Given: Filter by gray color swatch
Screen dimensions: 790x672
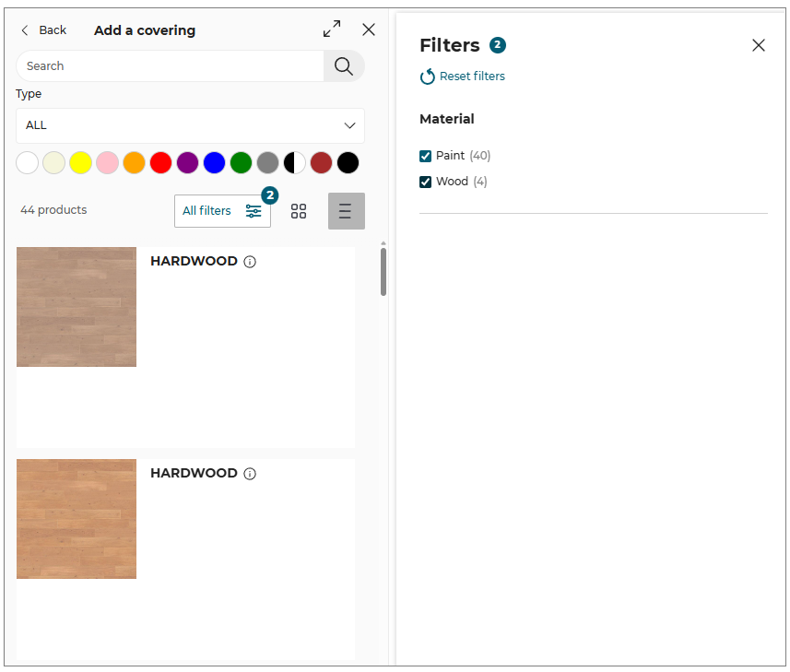Looking at the screenshot, I should (x=267, y=163).
